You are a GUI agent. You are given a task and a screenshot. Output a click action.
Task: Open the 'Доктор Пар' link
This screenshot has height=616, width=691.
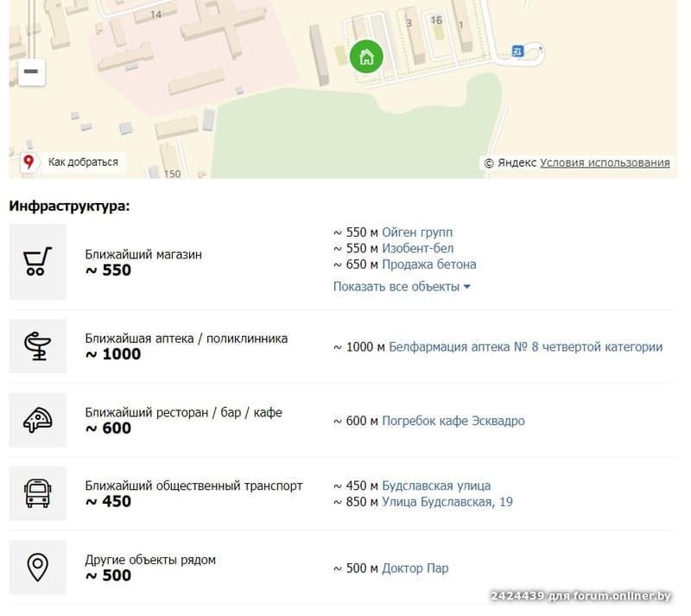click(415, 568)
